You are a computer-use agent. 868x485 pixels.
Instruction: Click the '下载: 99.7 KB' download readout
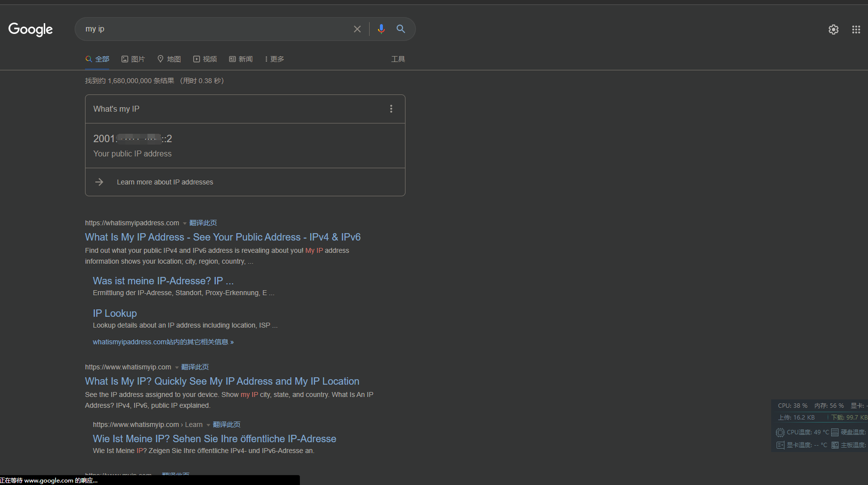point(849,418)
